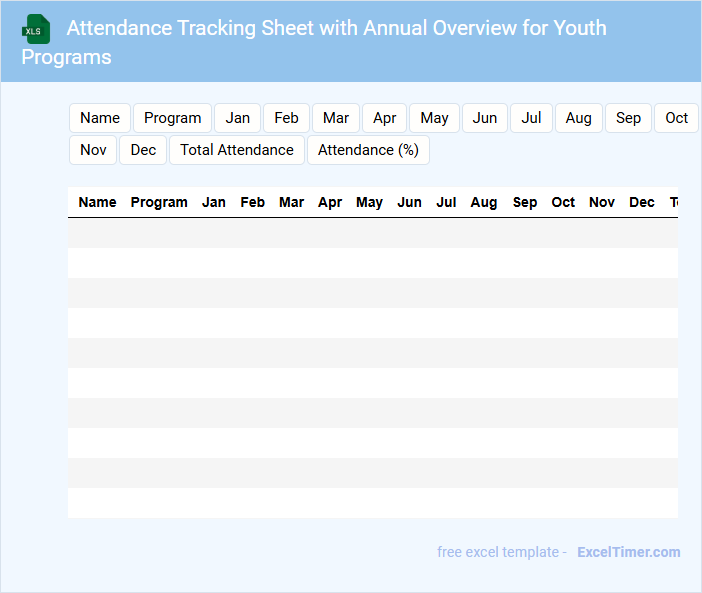Click the first empty table row
The height and width of the screenshot is (593, 702).
372,233
